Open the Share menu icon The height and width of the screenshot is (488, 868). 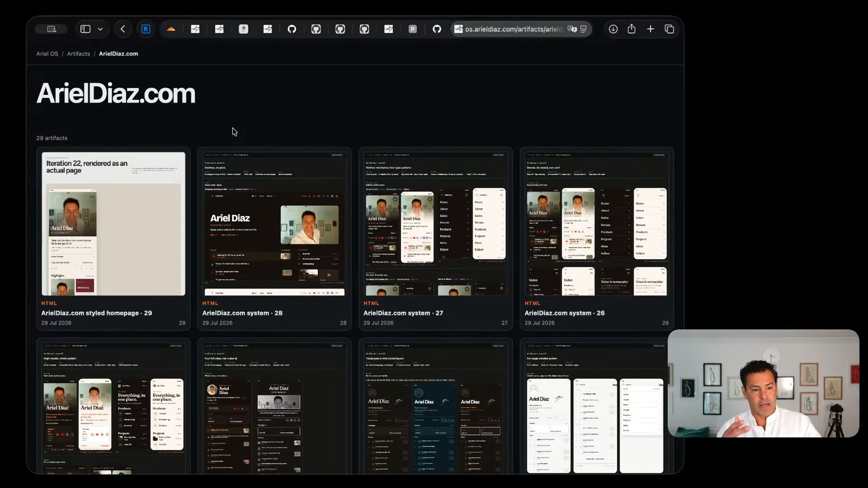[x=631, y=29]
